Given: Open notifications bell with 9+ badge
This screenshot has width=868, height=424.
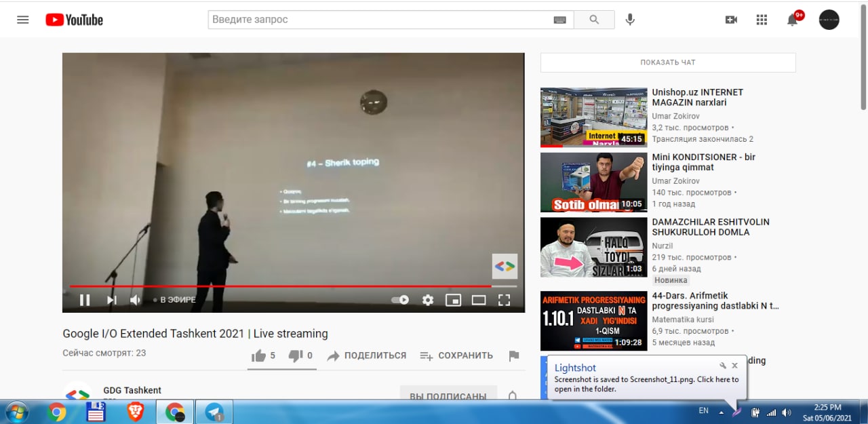Looking at the screenshot, I should 793,19.
